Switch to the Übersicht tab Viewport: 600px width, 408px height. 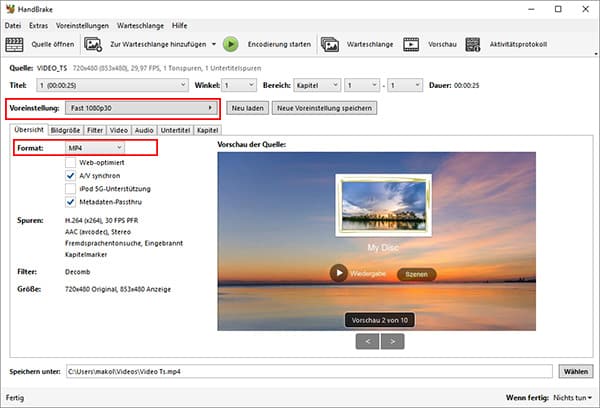(29, 130)
